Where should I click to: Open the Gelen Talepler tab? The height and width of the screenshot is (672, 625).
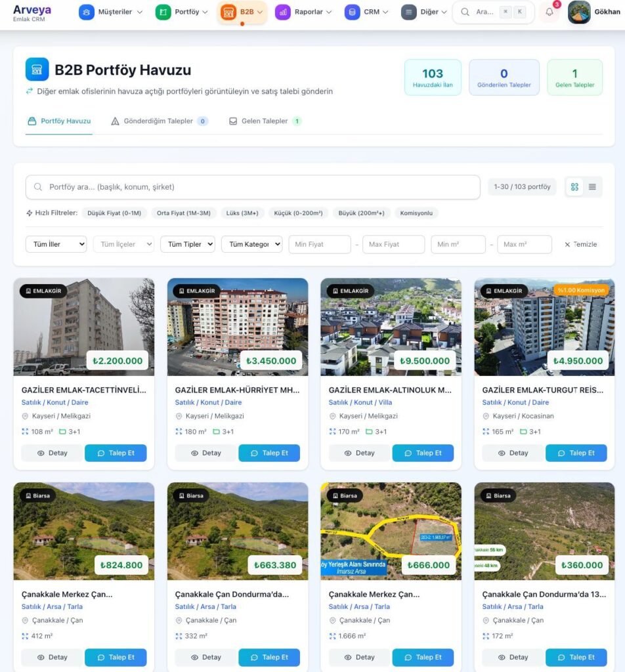(265, 121)
